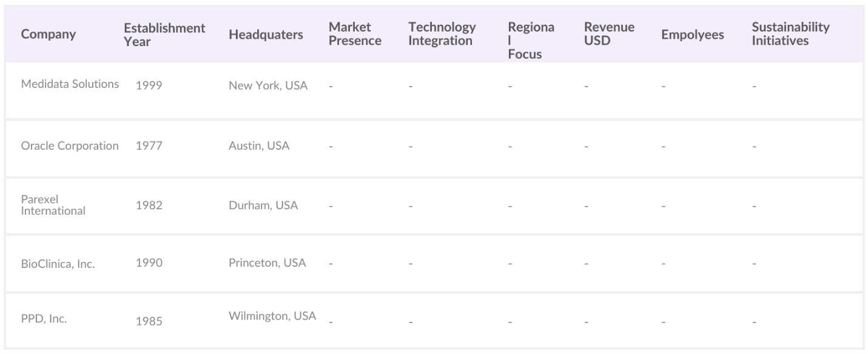Viewport: 868px width, 354px height.
Task: Click the BioClinica, Inc. company name
Action: tap(58, 264)
